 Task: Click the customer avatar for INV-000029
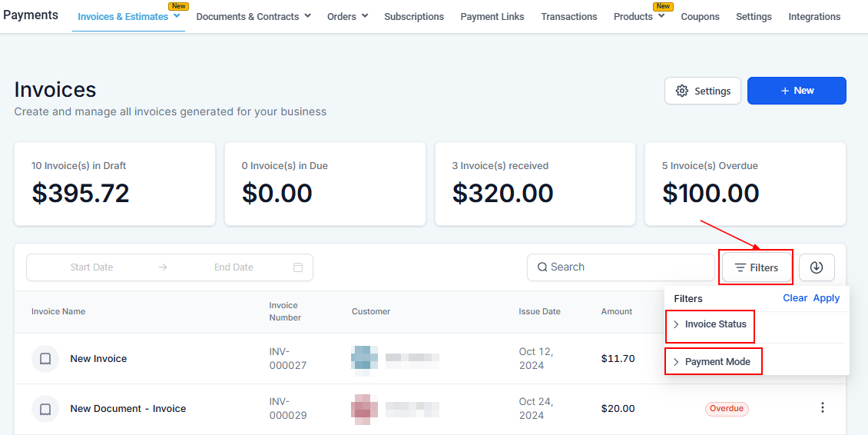click(365, 409)
